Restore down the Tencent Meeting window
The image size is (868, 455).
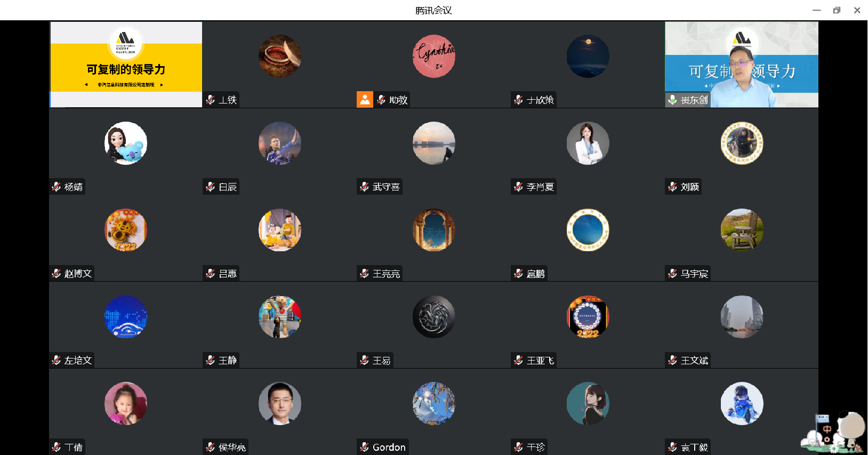click(x=837, y=10)
